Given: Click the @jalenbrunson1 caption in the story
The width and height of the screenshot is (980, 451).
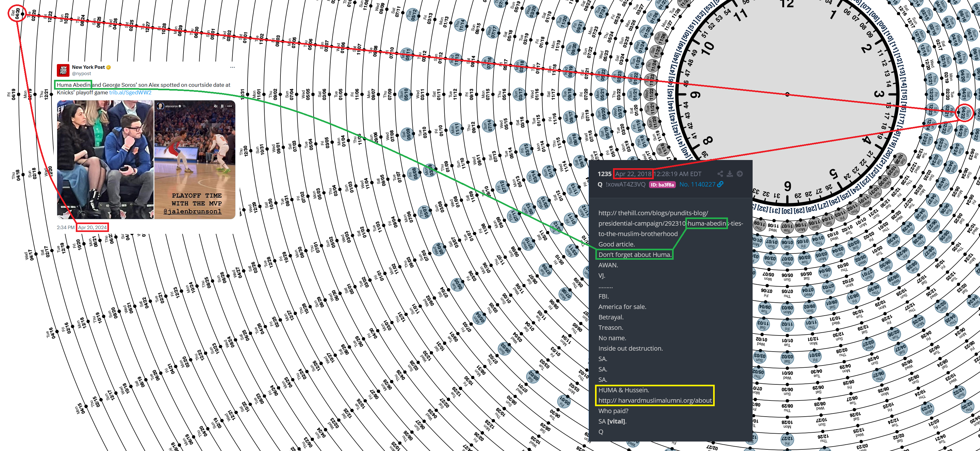Looking at the screenshot, I should 193,211.
